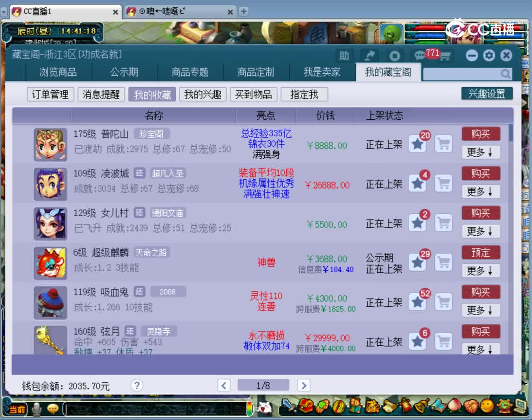Switch to 浏览商品 tab
The image size is (532, 420).
pyautogui.click(x=58, y=72)
